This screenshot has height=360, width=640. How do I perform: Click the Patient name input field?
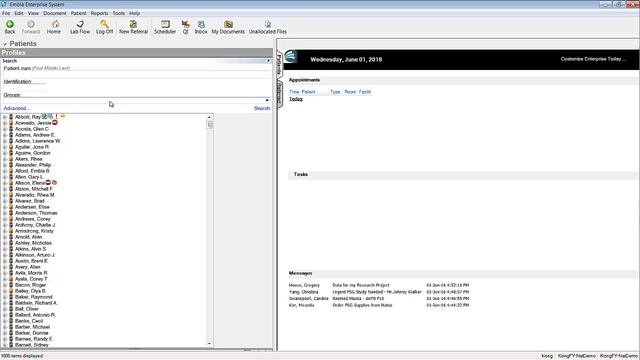[x=136, y=74]
